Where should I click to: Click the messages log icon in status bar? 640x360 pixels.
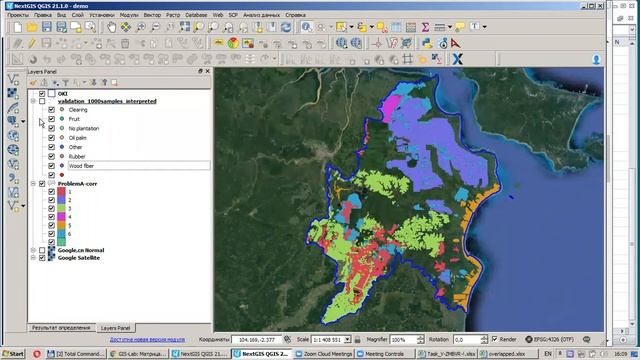[587, 340]
